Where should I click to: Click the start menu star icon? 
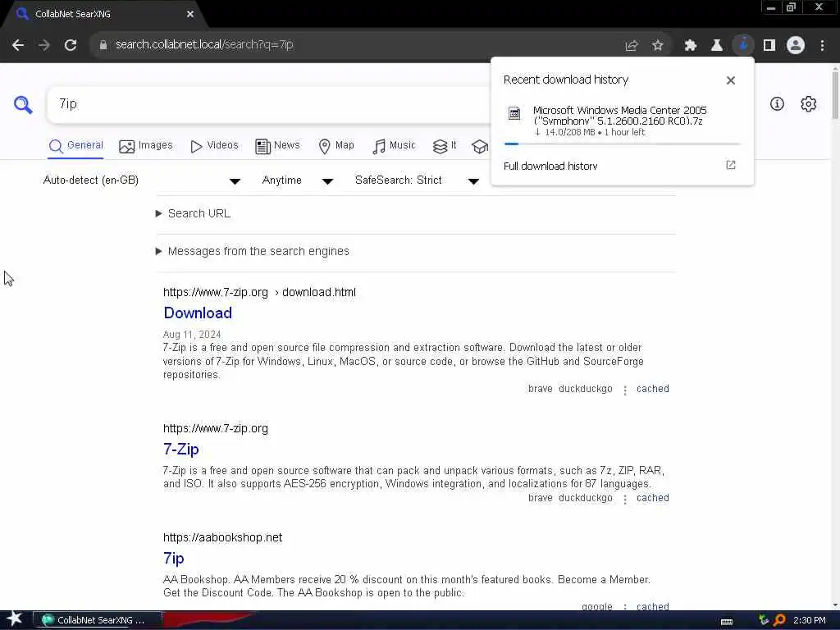[x=15, y=619]
